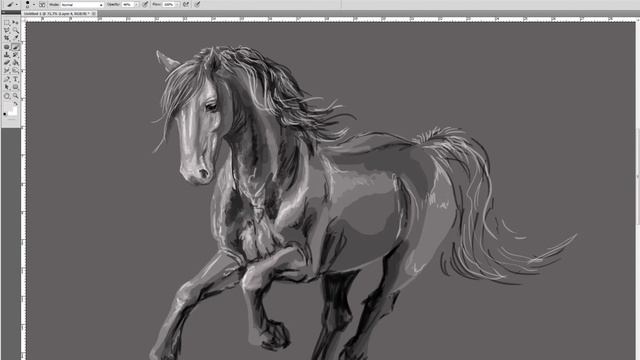This screenshot has height=360, width=640.
Task: Select the Move tool
Action: [x=16, y=22]
